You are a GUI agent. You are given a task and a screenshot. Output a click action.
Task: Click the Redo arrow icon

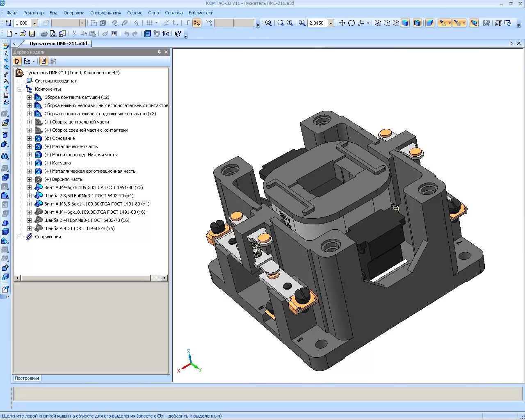click(x=135, y=34)
